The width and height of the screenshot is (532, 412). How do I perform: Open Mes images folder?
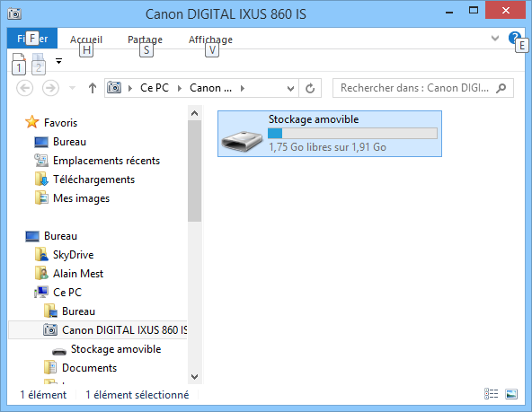pyautogui.click(x=81, y=198)
